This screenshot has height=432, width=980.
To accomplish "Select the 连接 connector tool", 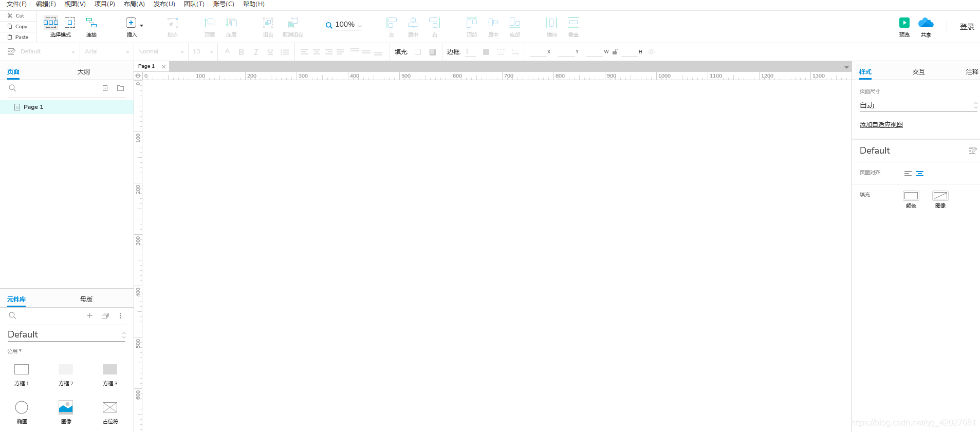I will pos(91,23).
